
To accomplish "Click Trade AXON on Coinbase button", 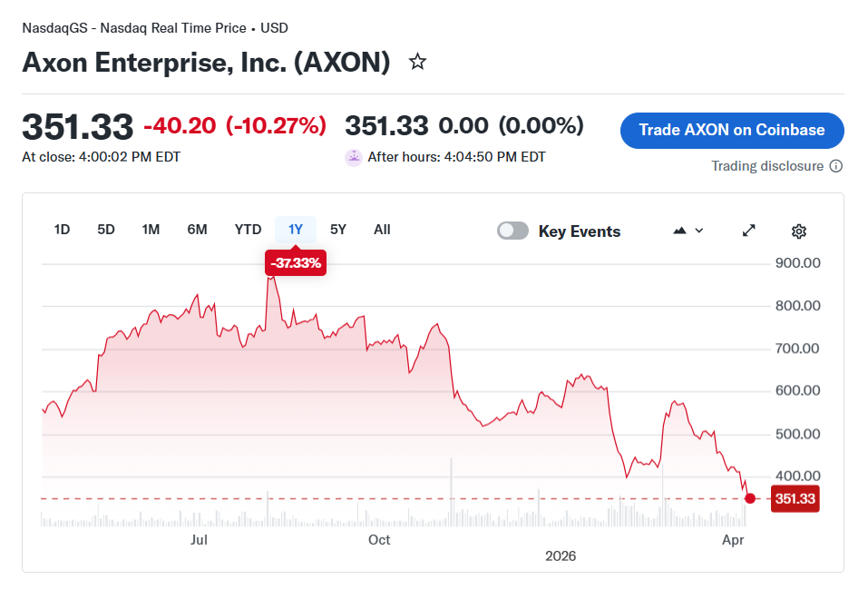I will (x=732, y=130).
